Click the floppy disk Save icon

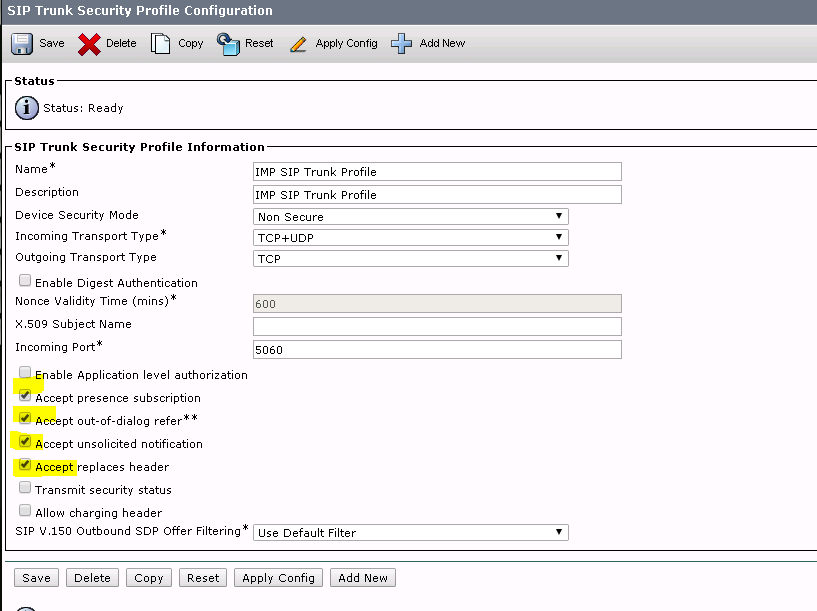(22, 44)
